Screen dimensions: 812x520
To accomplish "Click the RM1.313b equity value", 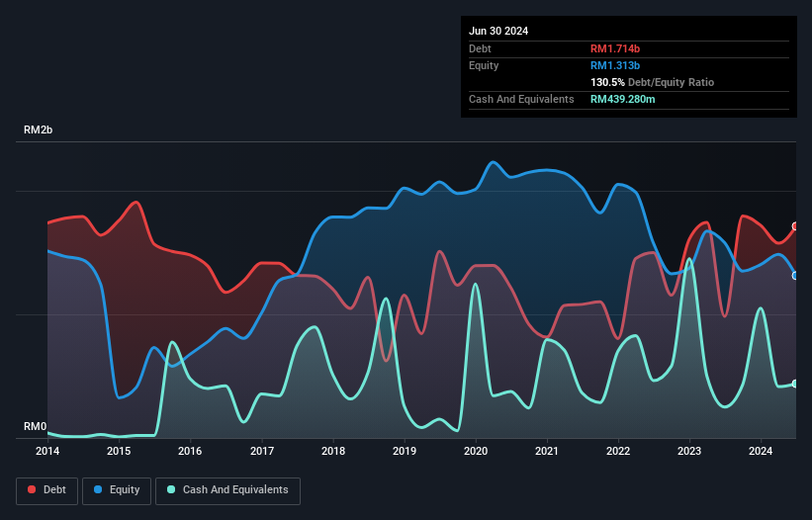I will point(615,65).
